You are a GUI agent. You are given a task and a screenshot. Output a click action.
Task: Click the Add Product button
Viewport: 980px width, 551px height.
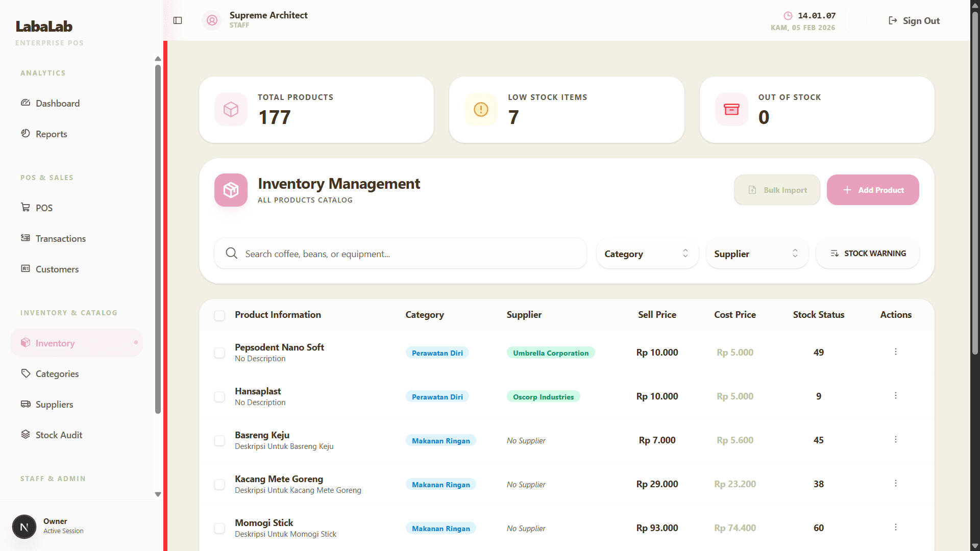(x=873, y=190)
